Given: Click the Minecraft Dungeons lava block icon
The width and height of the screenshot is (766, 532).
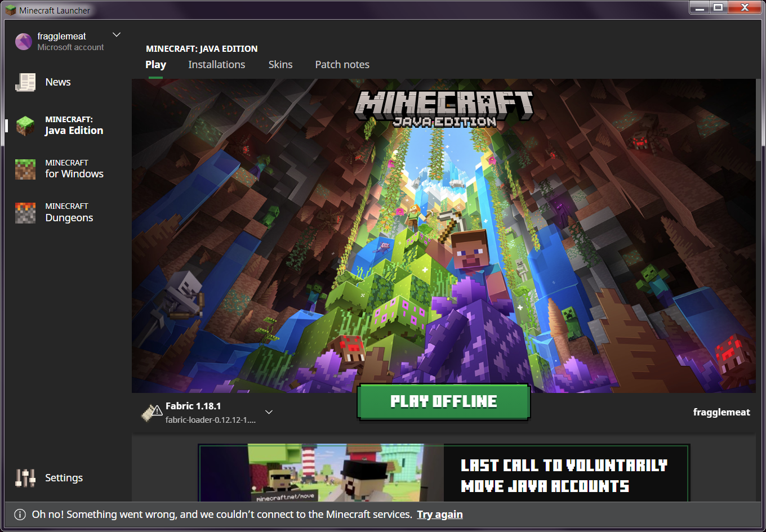Looking at the screenshot, I should (x=25, y=212).
